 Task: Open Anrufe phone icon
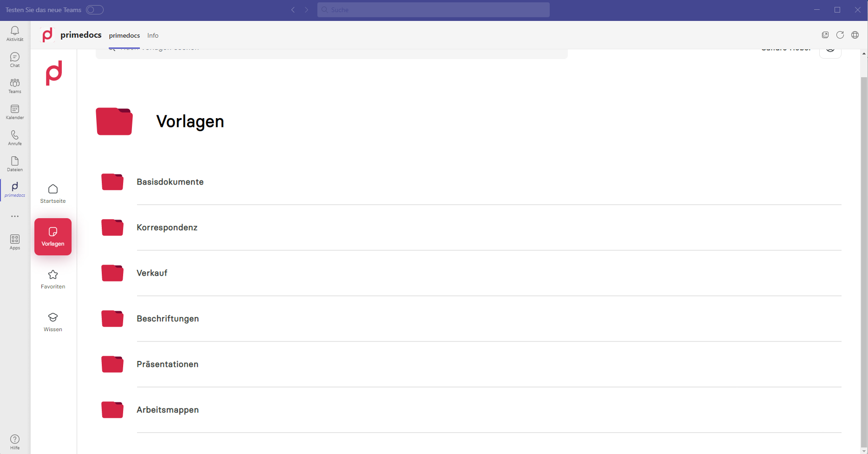(15, 137)
